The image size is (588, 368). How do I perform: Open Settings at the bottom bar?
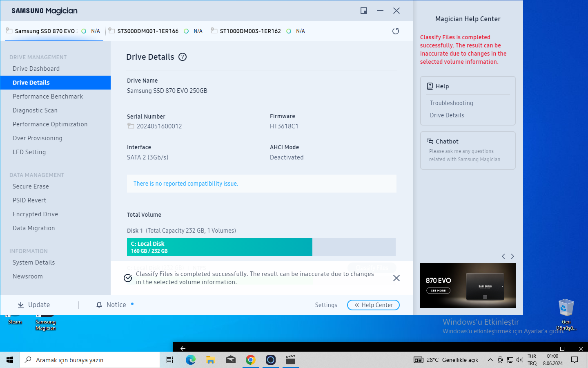pyautogui.click(x=326, y=305)
